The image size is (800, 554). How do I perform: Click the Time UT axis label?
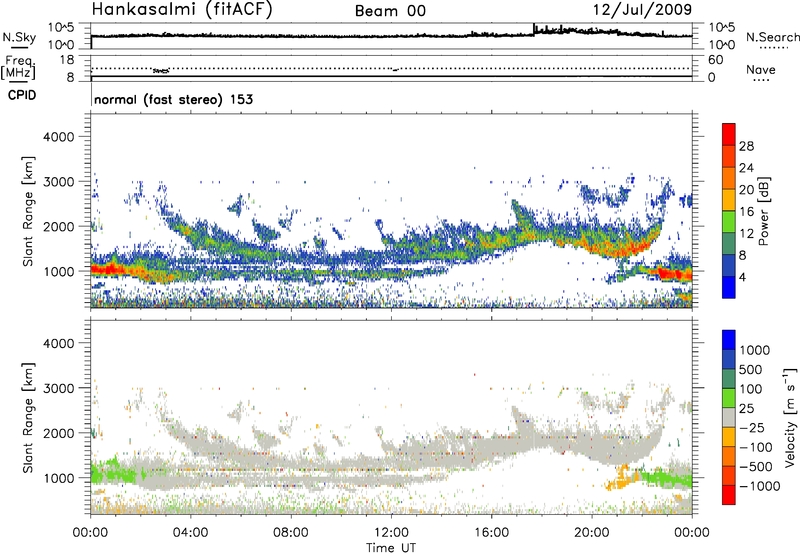coord(391,548)
